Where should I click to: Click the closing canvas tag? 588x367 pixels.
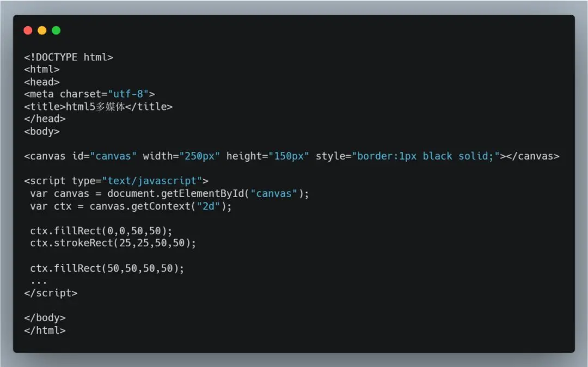click(532, 156)
